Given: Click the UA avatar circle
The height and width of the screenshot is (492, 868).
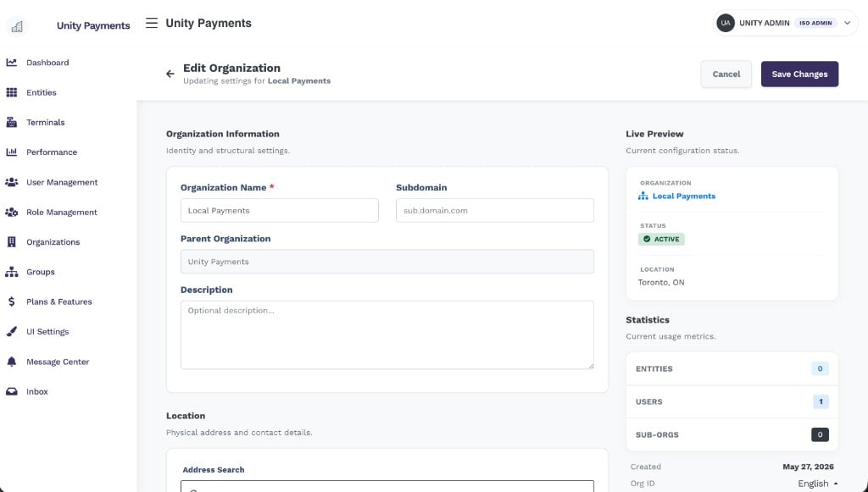Looking at the screenshot, I should [x=726, y=23].
